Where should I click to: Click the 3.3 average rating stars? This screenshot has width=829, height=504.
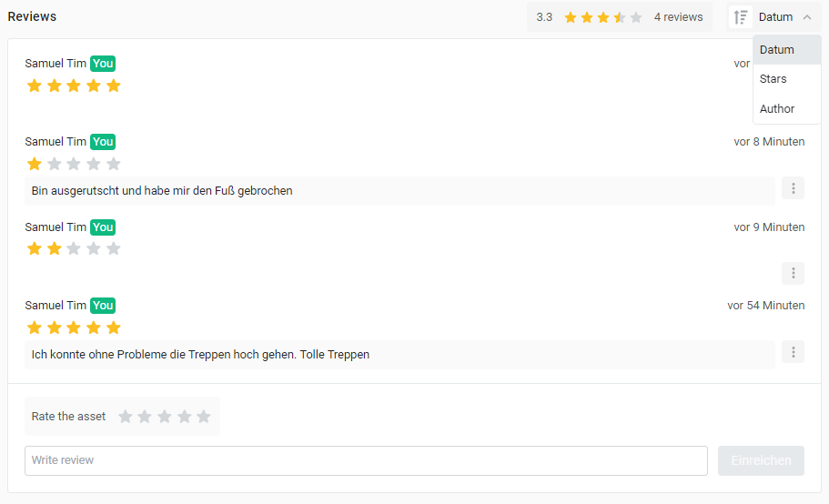click(x=602, y=17)
